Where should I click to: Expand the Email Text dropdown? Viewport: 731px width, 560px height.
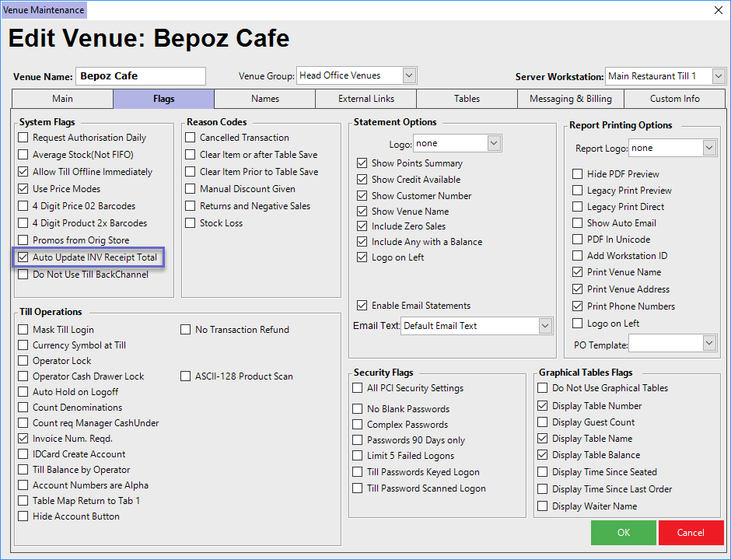tap(545, 326)
